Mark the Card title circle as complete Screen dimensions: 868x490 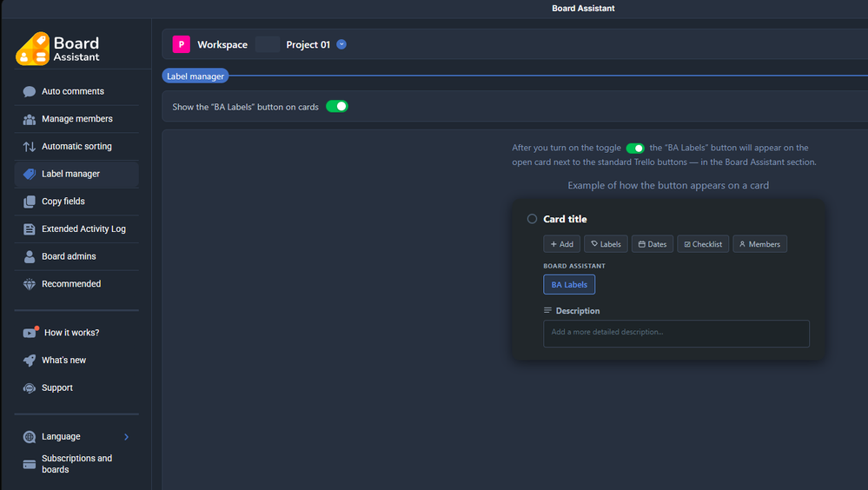point(532,219)
